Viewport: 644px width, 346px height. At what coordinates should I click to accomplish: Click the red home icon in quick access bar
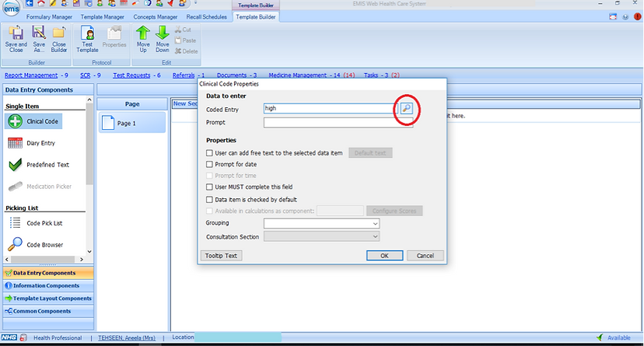click(x=40, y=3)
